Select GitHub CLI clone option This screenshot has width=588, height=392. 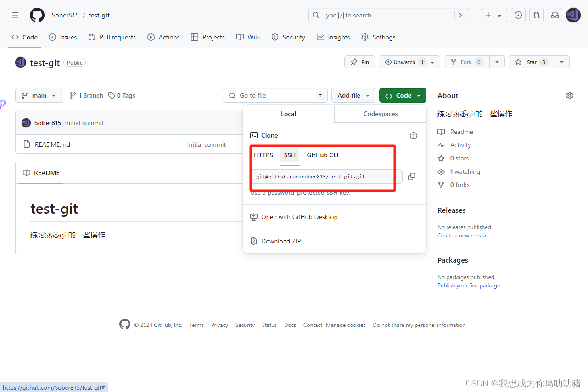pos(323,155)
